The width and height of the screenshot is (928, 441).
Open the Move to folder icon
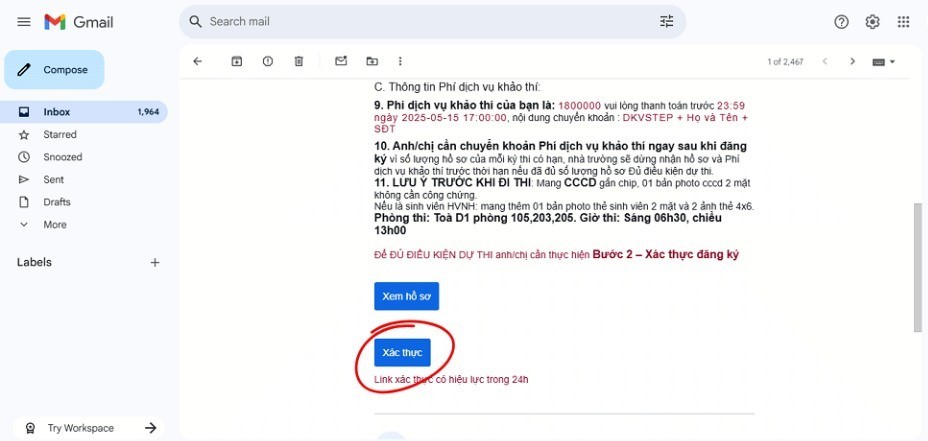click(372, 61)
